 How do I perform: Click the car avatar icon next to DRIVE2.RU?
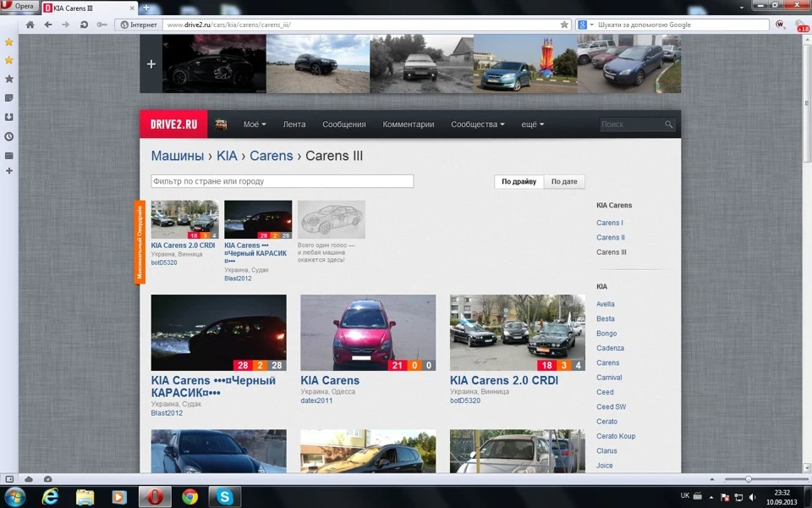[x=221, y=124]
